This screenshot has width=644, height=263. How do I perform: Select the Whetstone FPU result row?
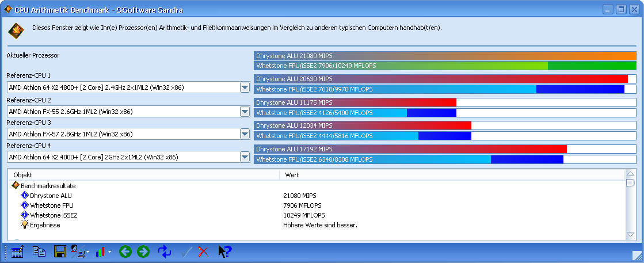point(317,205)
